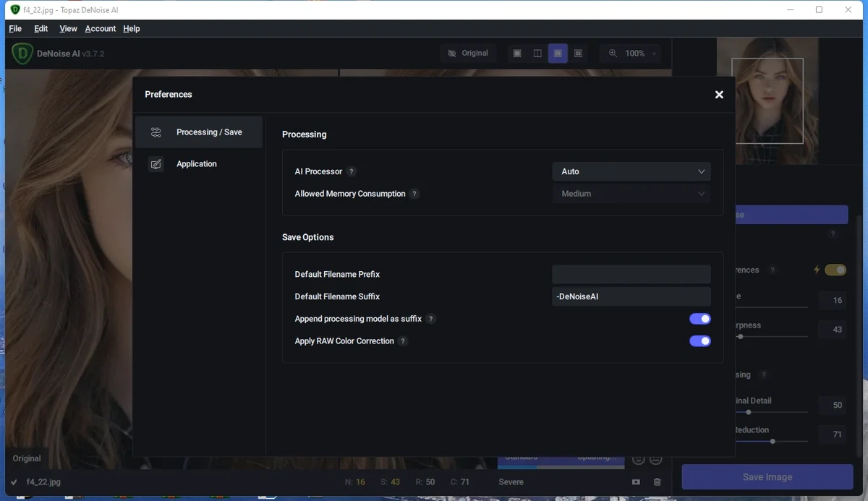Click the noise value field showing 16
Screen dimensions: 868x501
[833, 301]
